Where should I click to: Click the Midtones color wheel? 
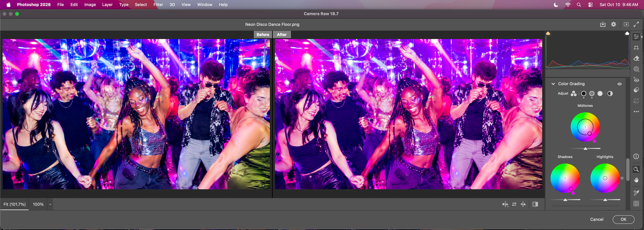(x=585, y=127)
